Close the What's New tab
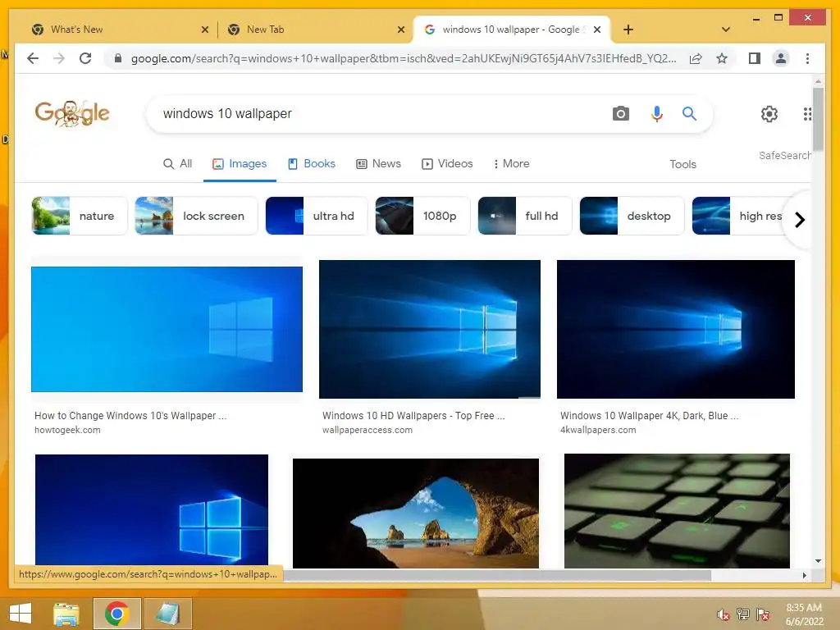Image resolution: width=840 pixels, height=630 pixels. [204, 30]
